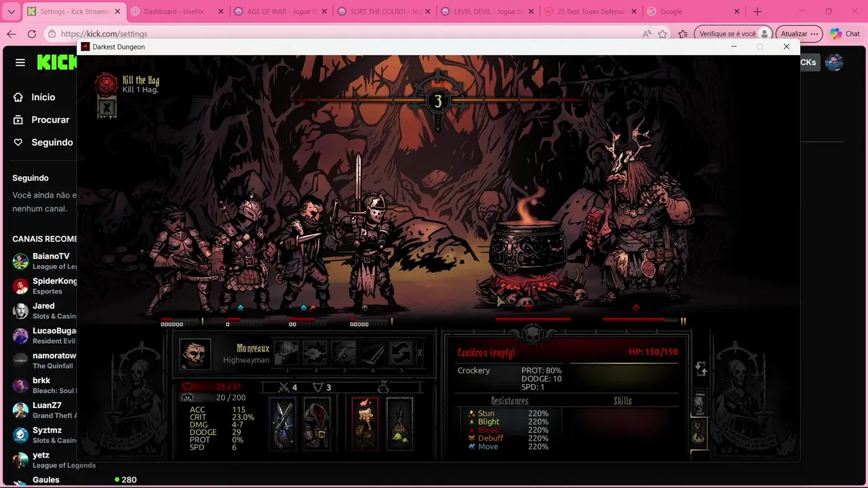This screenshot has height=488, width=868.
Task: Click the Cauldron (empty) name label
Action: pyautogui.click(x=486, y=352)
